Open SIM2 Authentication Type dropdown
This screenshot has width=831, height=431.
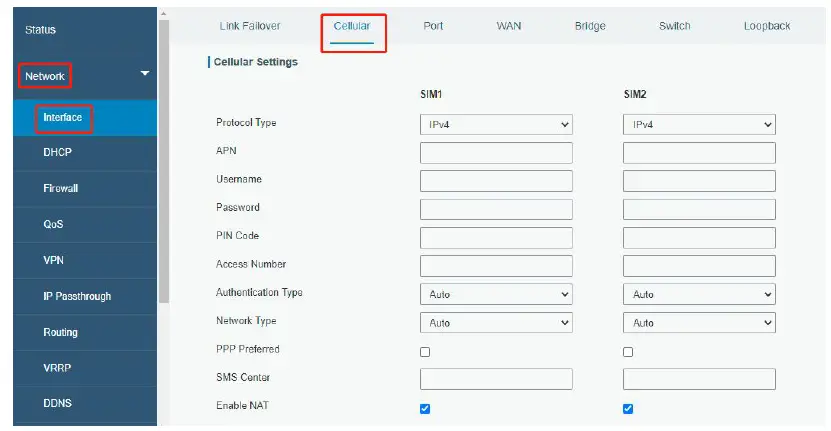pos(699,295)
